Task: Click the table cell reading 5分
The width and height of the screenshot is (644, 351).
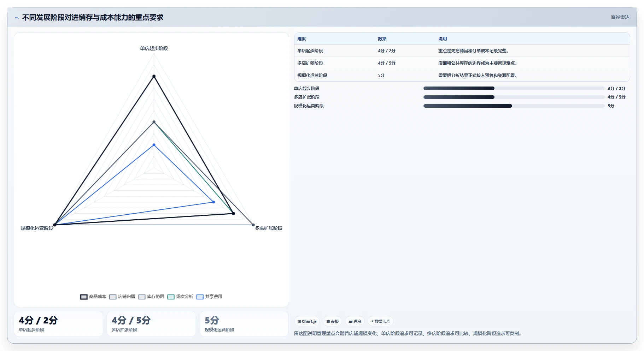Action: point(381,76)
